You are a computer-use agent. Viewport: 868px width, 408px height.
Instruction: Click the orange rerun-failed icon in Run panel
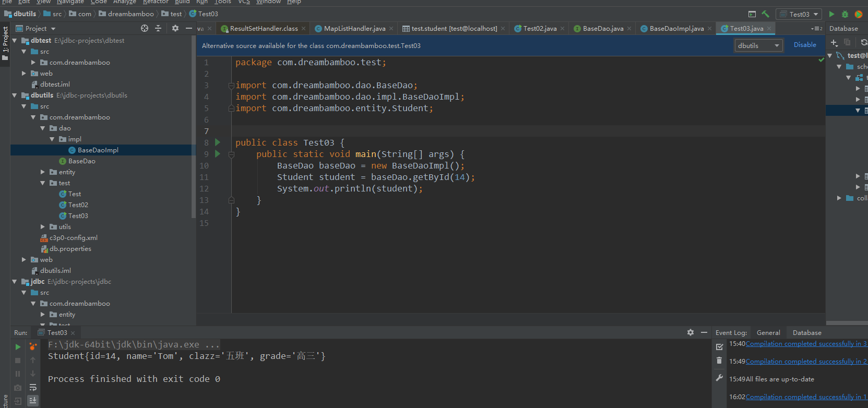(x=33, y=346)
